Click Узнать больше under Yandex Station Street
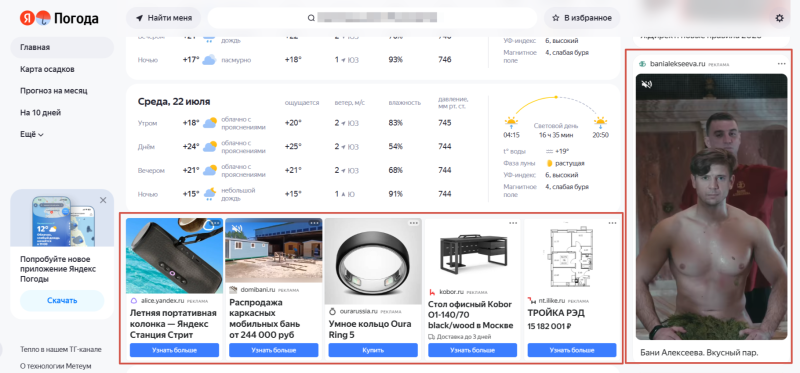The image size is (800, 373). click(x=174, y=350)
